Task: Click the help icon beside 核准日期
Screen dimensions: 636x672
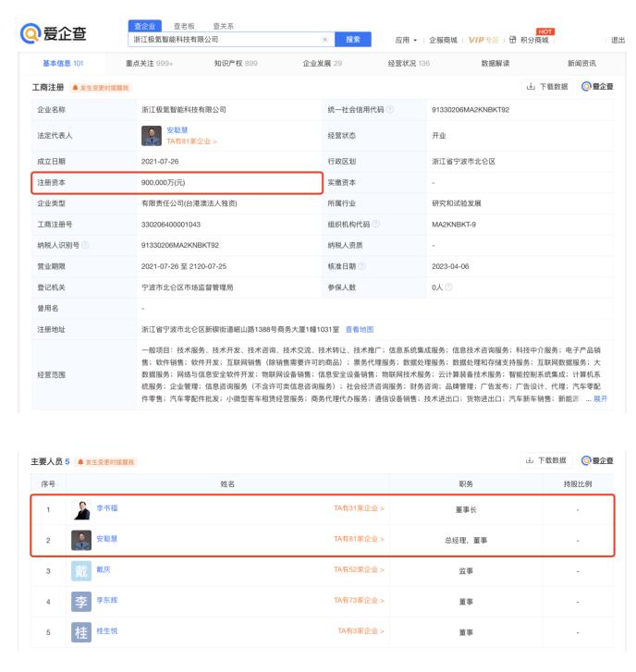Action: pyautogui.click(x=361, y=266)
